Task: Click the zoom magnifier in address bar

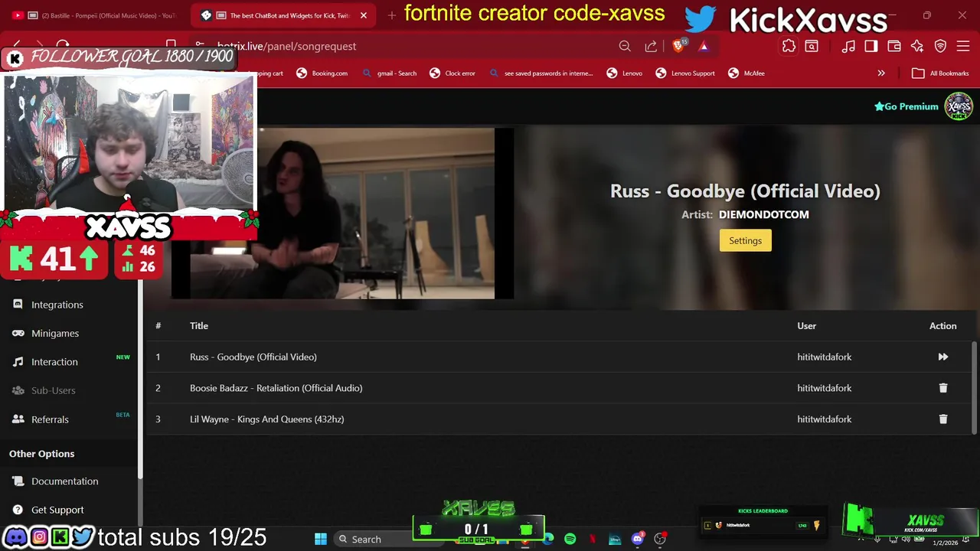Action: click(625, 46)
